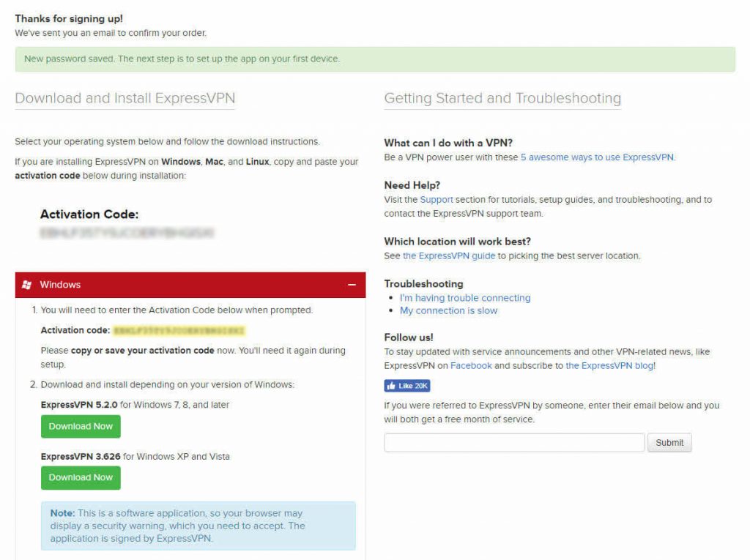Open My connection is slow link
This screenshot has width=750, height=560.
(x=449, y=311)
